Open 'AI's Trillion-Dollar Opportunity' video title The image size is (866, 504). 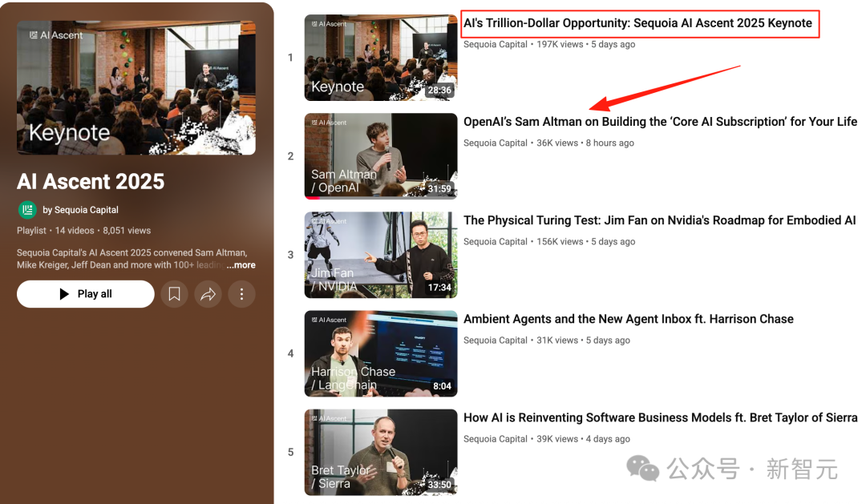[638, 23]
